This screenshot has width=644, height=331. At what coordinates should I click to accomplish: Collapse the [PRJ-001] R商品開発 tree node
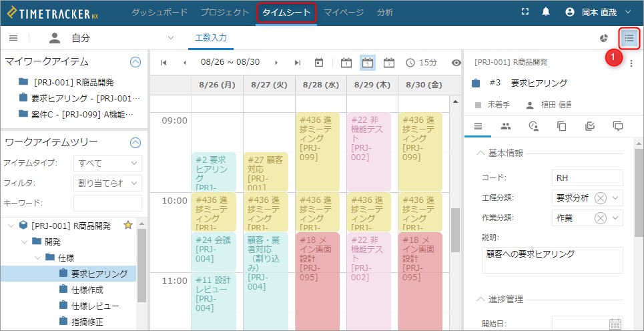point(10,226)
